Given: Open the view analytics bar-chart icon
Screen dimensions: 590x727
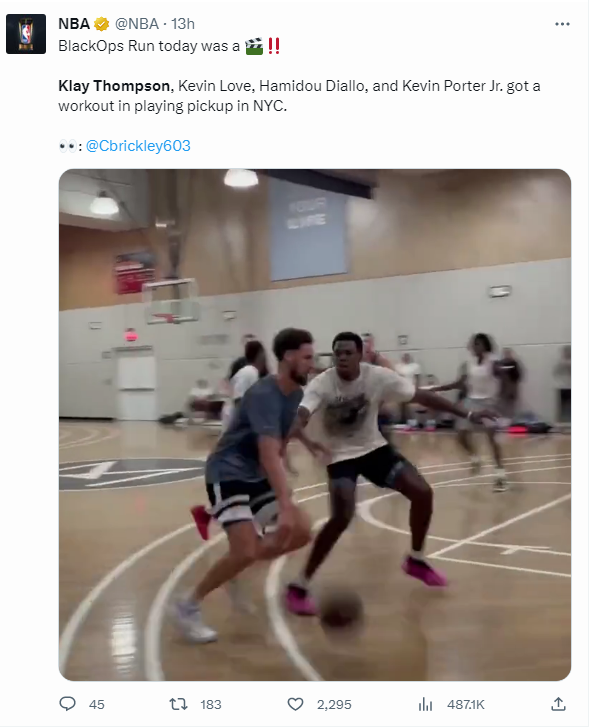Looking at the screenshot, I should pos(425,705).
